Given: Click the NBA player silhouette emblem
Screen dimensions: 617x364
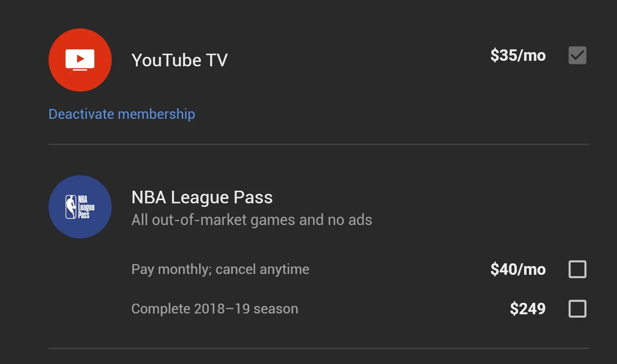Looking at the screenshot, I should coord(71,207).
